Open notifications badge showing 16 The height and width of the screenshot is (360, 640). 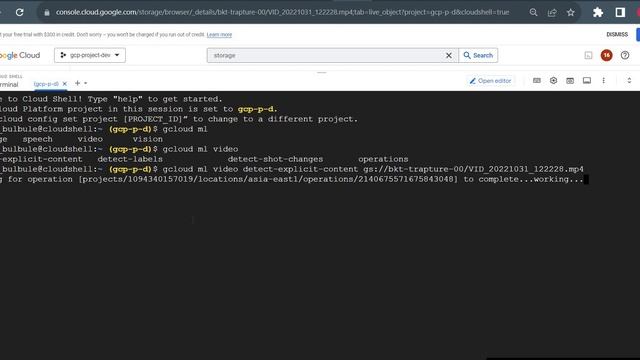click(606, 55)
